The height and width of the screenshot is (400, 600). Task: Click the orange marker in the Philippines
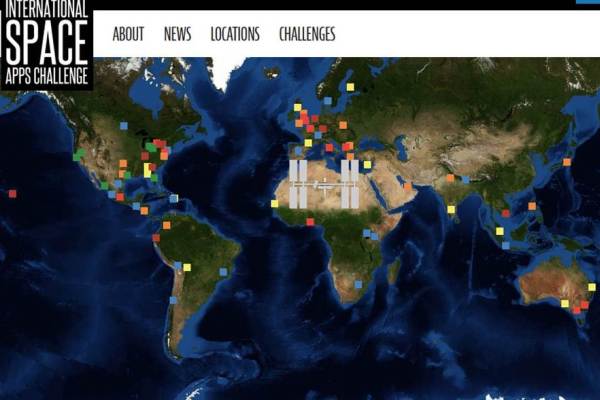pyautogui.click(x=532, y=206)
